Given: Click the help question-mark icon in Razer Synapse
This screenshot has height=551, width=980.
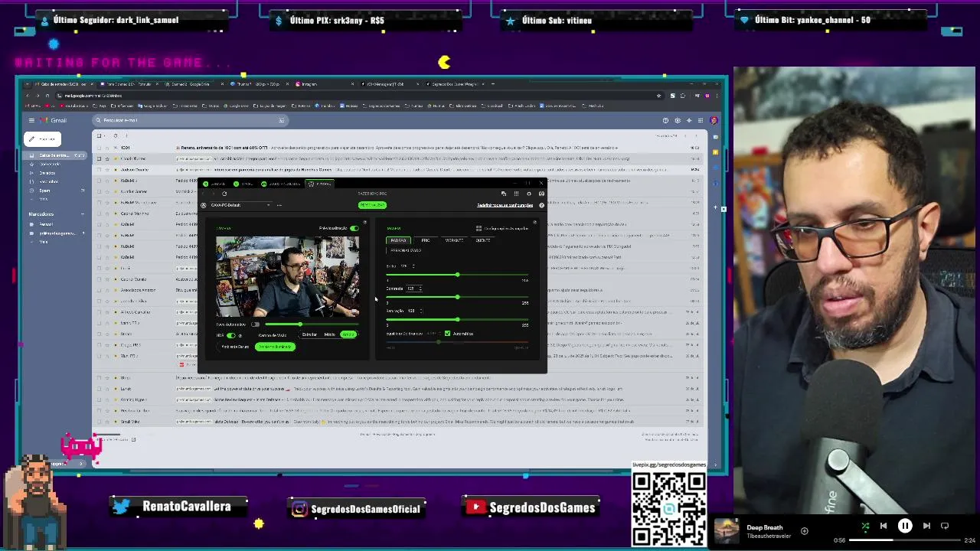Looking at the screenshot, I should pos(541,205).
